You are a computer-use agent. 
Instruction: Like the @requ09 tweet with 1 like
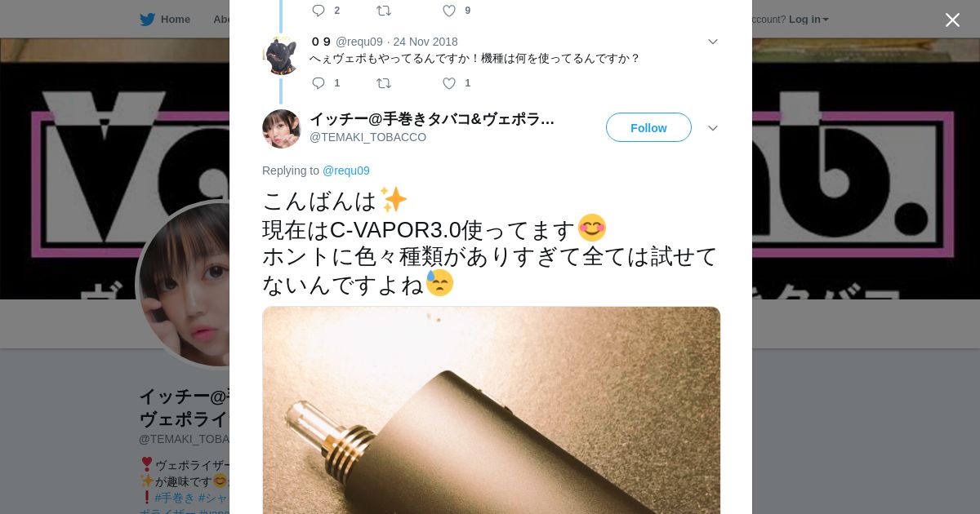point(449,83)
